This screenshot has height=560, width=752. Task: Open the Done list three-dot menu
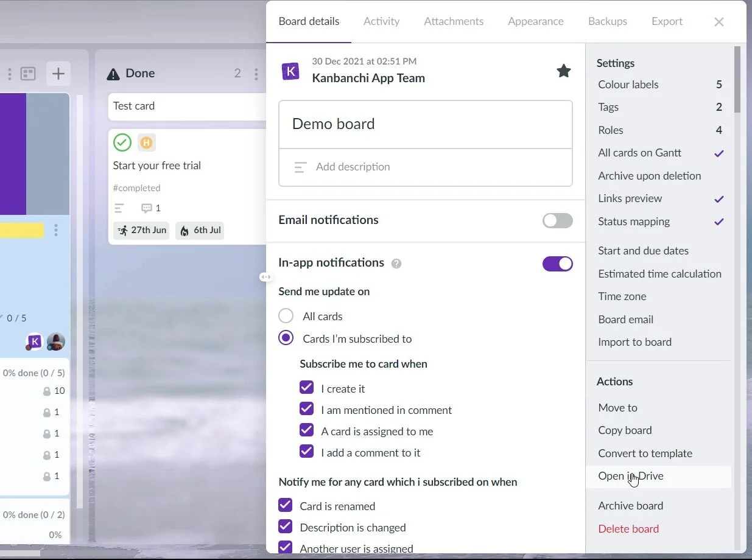(256, 74)
